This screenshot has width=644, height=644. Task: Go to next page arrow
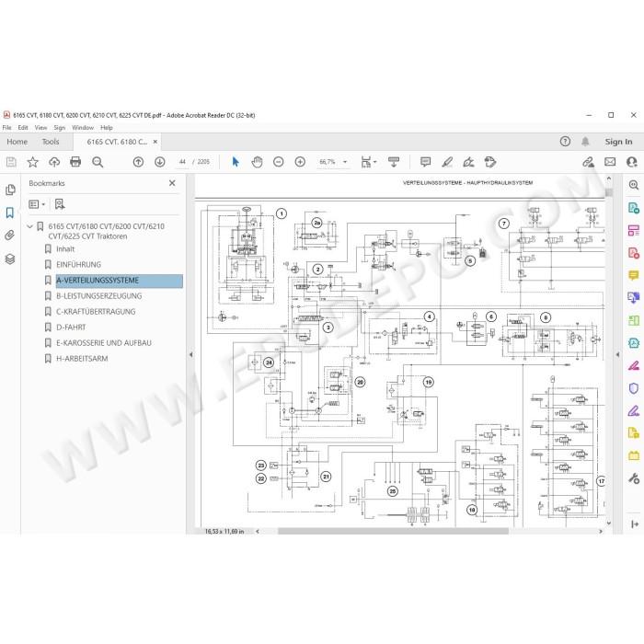click(x=160, y=162)
